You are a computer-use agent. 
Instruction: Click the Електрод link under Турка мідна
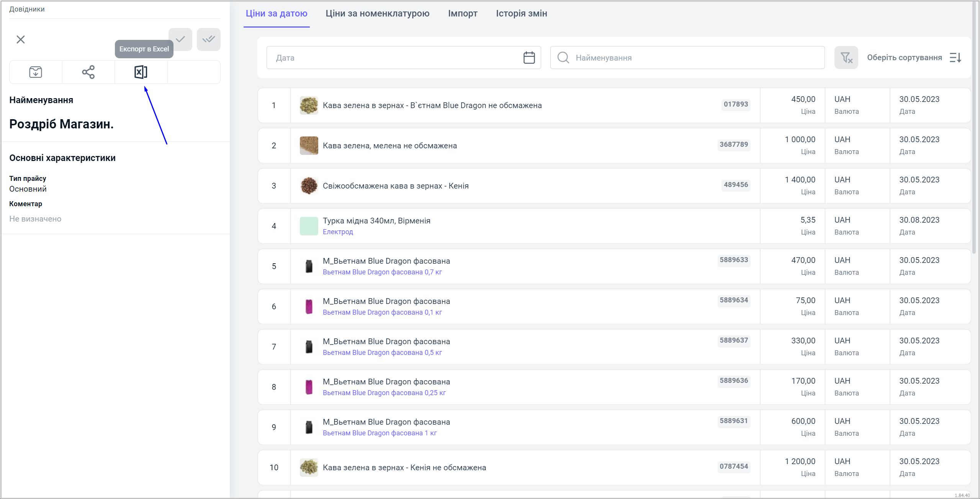338,232
